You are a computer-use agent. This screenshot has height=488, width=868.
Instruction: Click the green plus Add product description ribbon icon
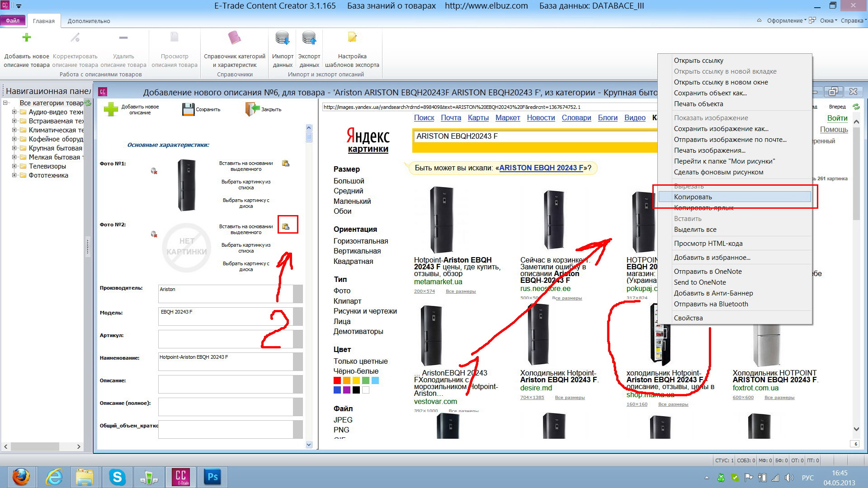(27, 38)
